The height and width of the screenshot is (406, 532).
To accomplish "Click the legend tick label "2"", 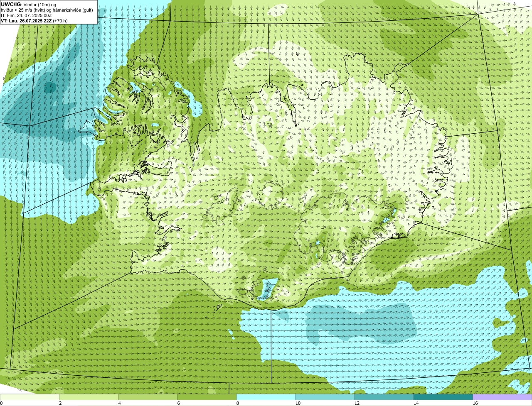I will click(x=60, y=403).
